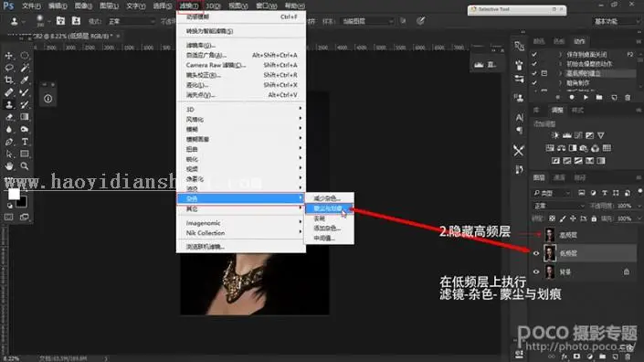Select the Magic Wand tool
The image size is (644, 362).
coord(25,68)
